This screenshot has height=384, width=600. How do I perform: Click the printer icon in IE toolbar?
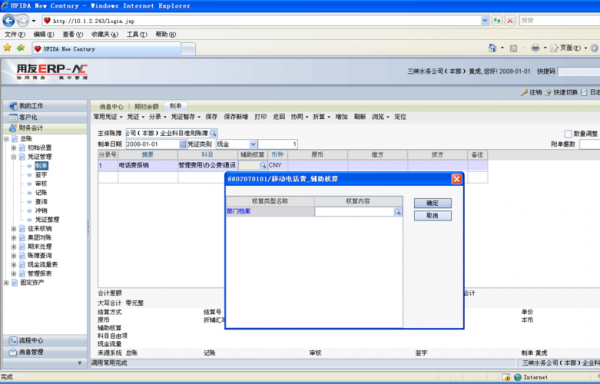tap(535, 48)
